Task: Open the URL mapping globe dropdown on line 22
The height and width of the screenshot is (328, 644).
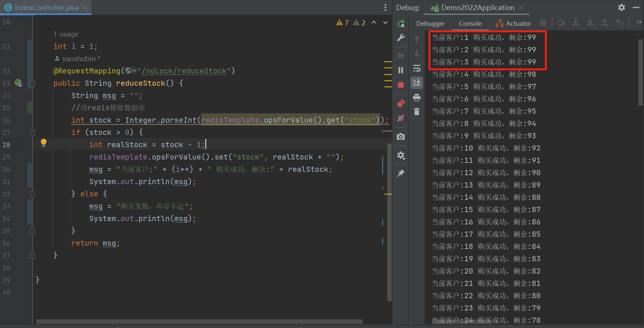Action: 131,71
